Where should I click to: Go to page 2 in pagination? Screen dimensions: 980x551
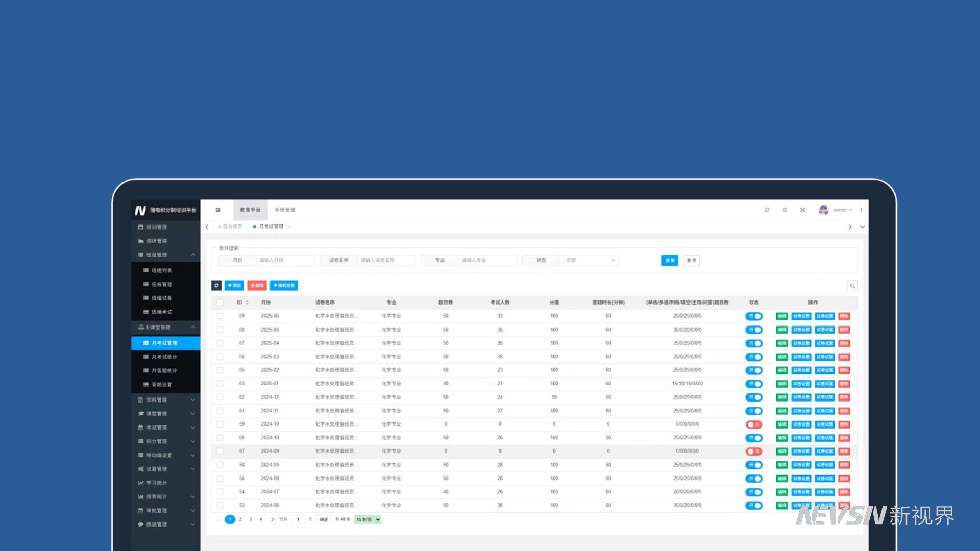pyautogui.click(x=240, y=519)
